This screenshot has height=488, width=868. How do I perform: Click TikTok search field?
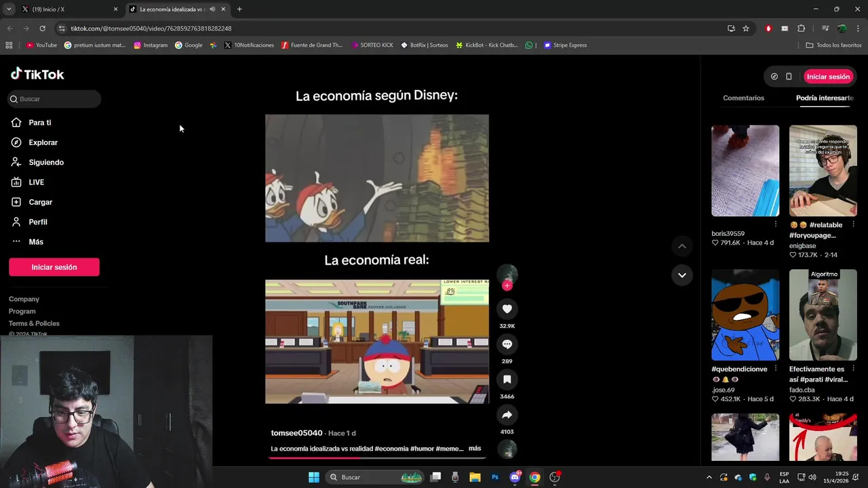54,99
